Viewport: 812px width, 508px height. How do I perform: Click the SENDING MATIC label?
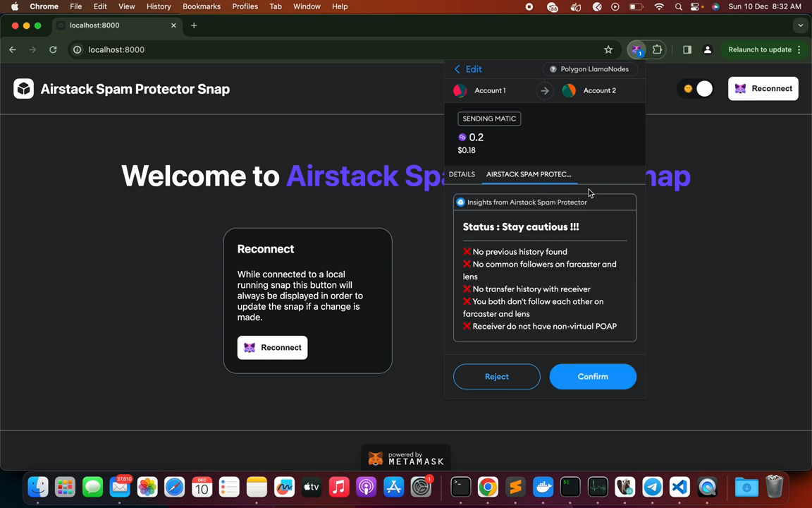tap(489, 119)
